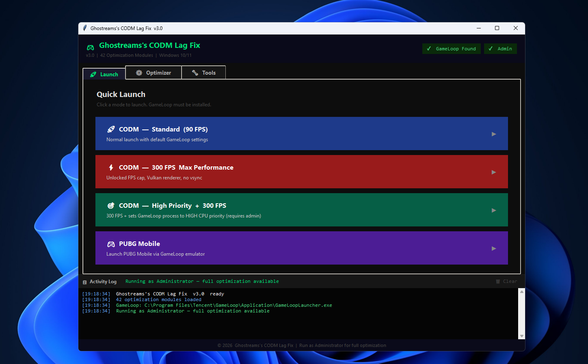Click the Activity Log clipboard icon
Screen dimensions: 588x364
(x=85, y=282)
